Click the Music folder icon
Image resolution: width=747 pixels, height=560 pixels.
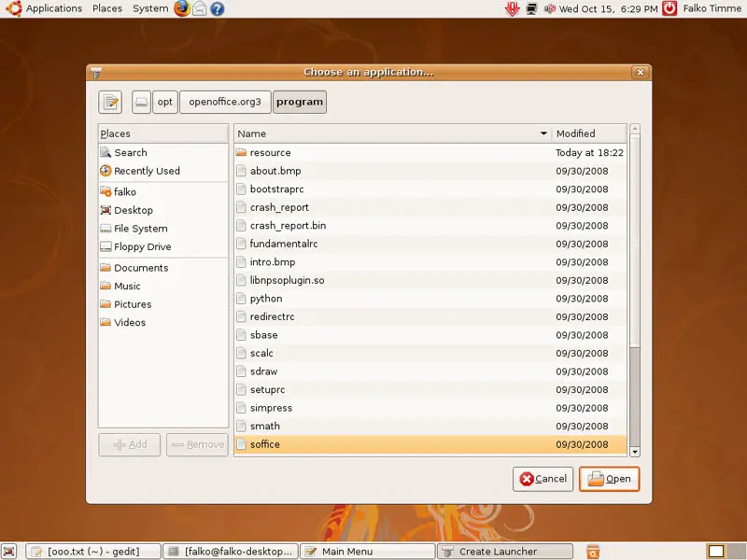[106, 286]
